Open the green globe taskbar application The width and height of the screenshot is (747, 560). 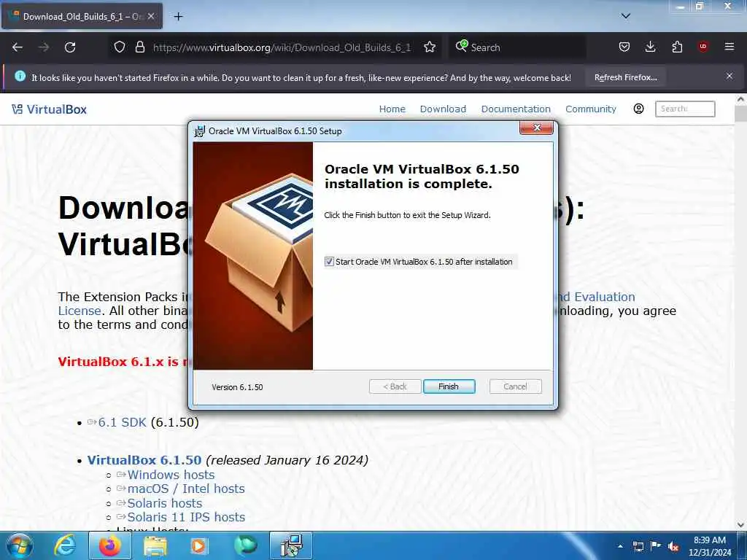[x=245, y=545]
